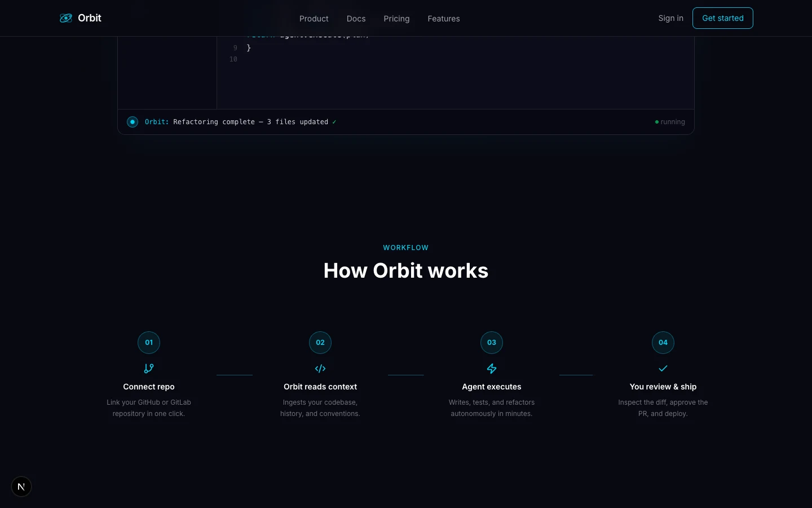
Task: Select Features in the top navigation
Action: pos(444,19)
